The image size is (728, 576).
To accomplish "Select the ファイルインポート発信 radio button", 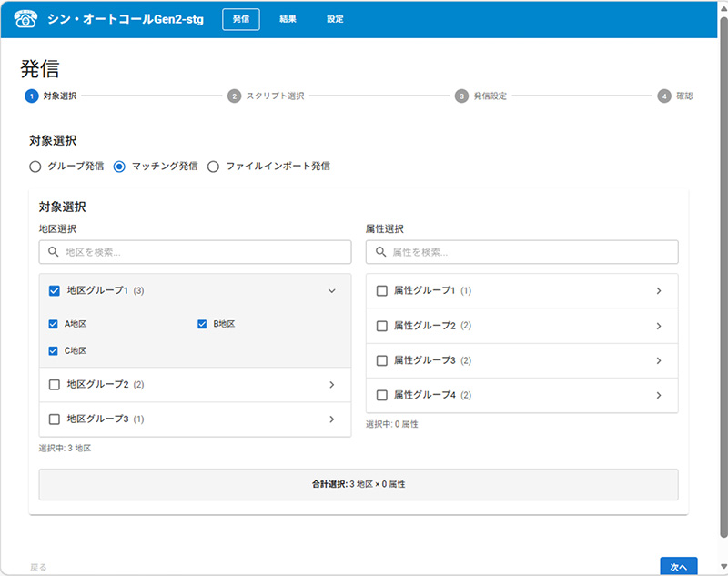I will 213,167.
